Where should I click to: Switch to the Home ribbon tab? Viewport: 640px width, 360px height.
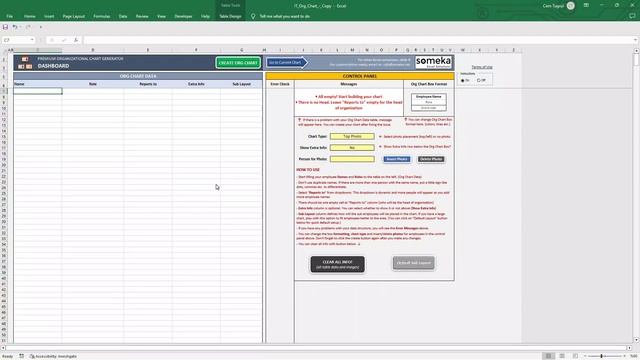pos(29,16)
